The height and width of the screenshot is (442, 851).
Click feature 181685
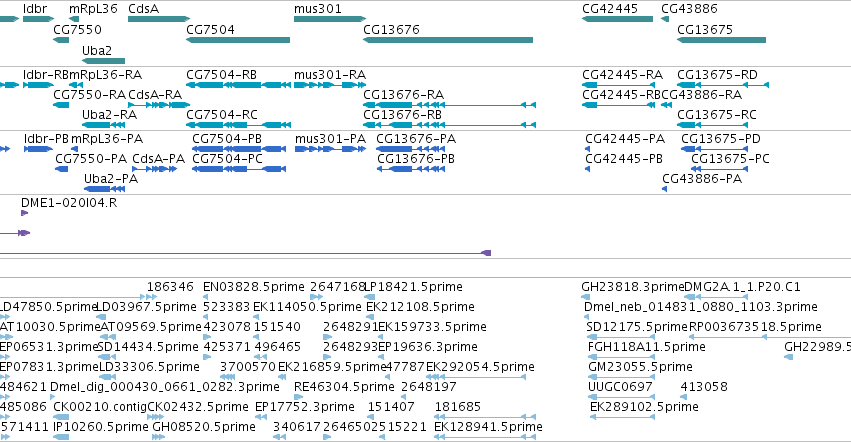485,418
